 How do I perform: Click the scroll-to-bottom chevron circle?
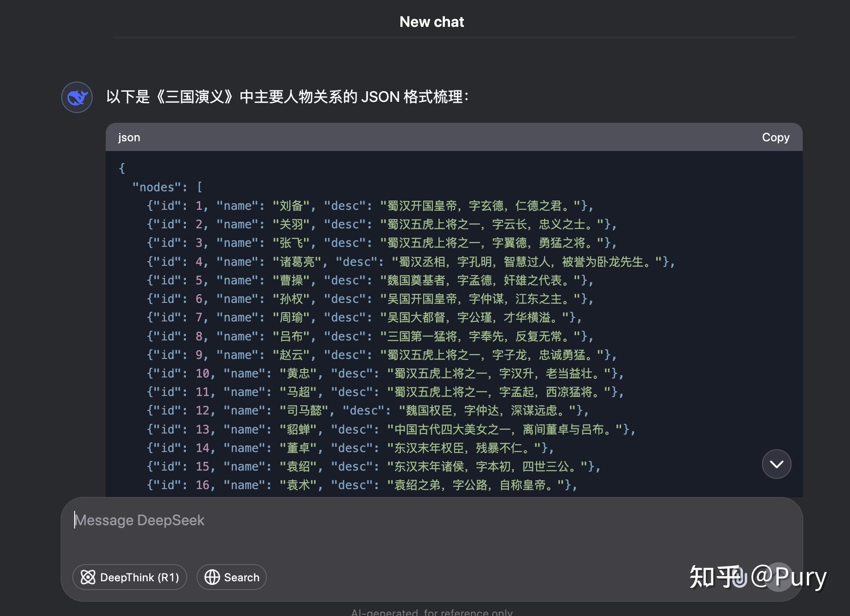777,464
